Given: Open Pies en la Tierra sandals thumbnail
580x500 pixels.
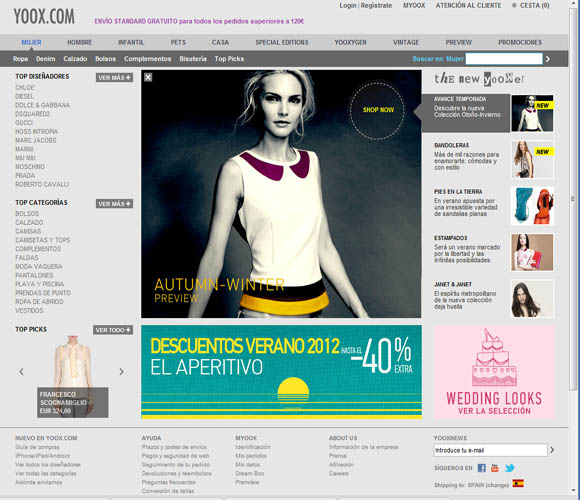Looking at the screenshot, I should coord(532,206).
